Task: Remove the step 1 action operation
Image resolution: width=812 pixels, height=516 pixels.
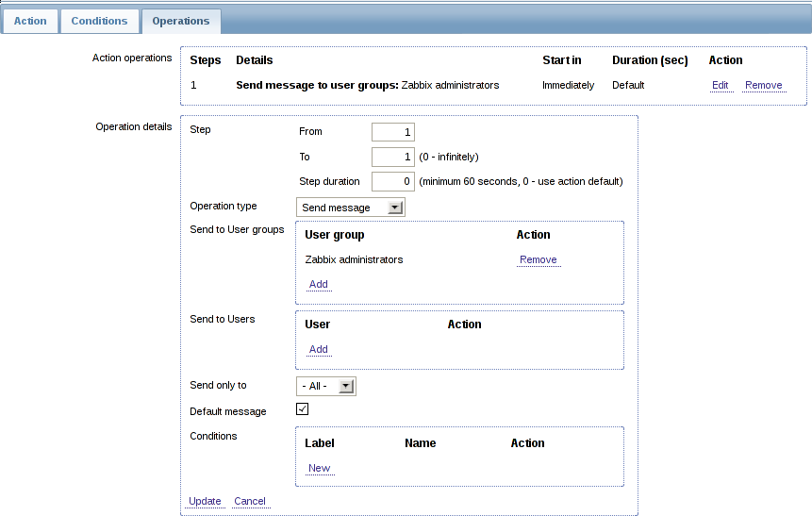Action: click(763, 85)
